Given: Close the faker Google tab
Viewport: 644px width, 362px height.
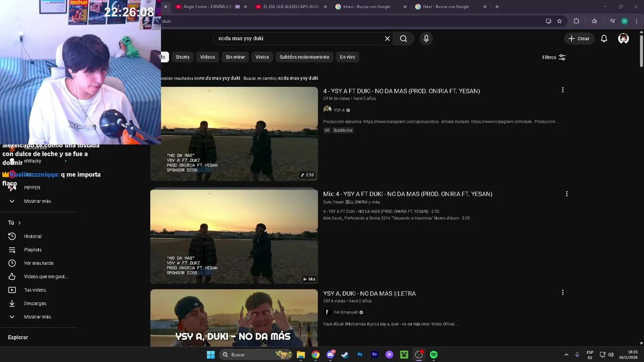Looking at the screenshot, I should (x=485, y=7).
